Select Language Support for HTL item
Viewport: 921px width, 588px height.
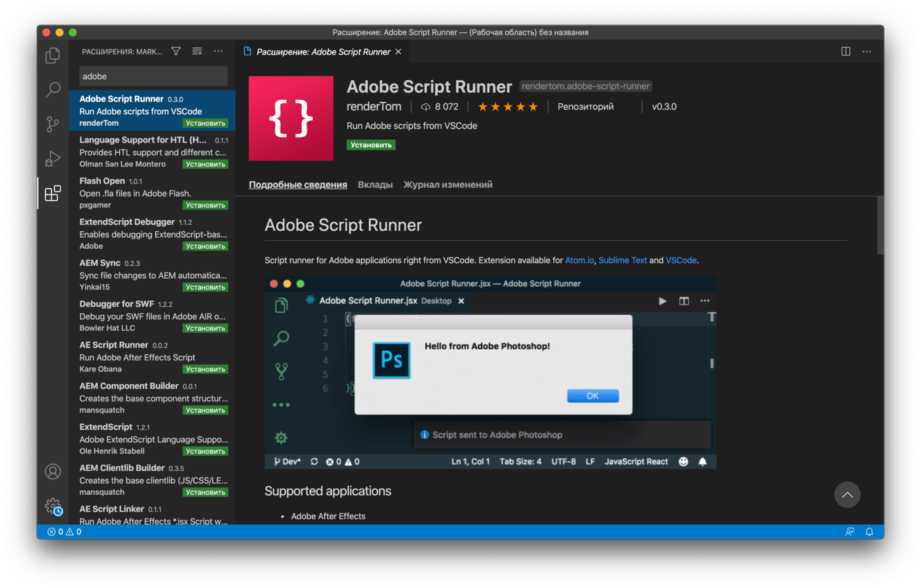[x=152, y=152]
